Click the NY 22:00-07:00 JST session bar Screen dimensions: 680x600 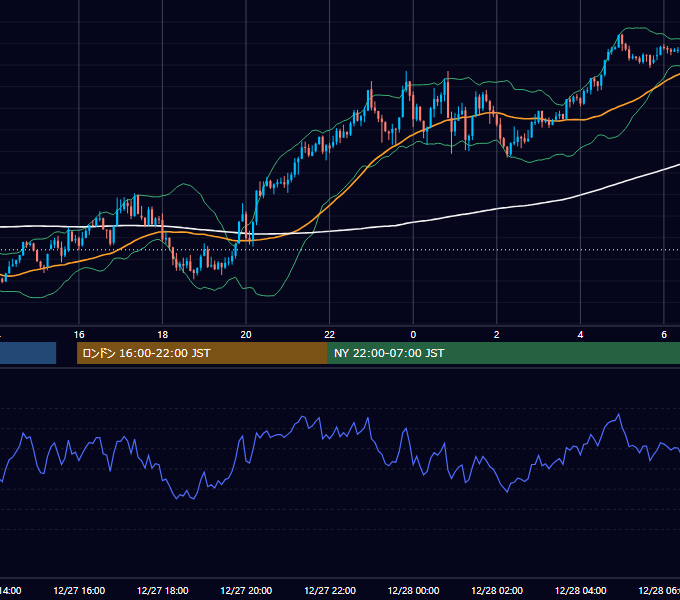pyautogui.click(x=503, y=353)
